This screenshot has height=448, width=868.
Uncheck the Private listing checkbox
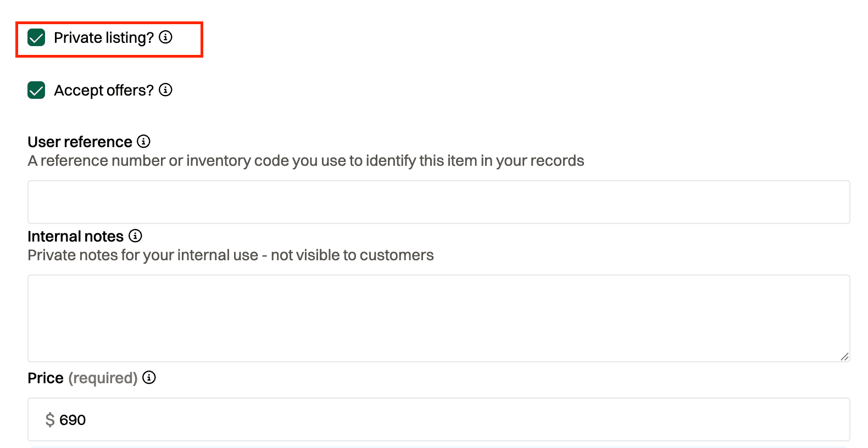point(36,38)
